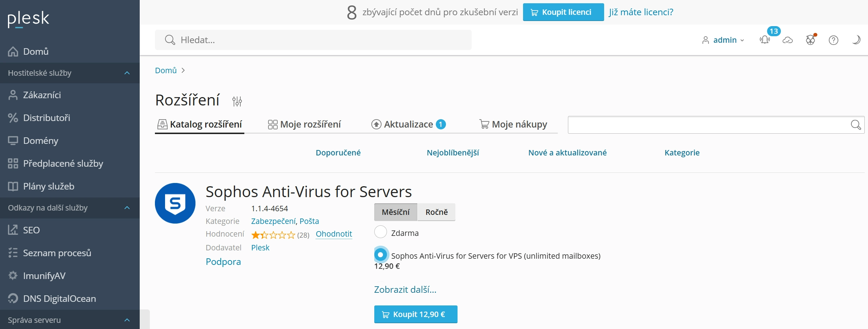Focus the Hledat… search field

pos(313,40)
